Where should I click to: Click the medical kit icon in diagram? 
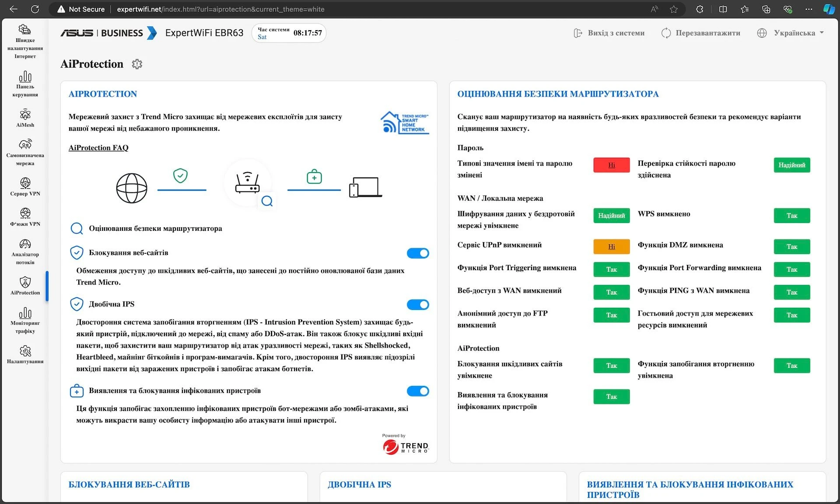point(314,177)
